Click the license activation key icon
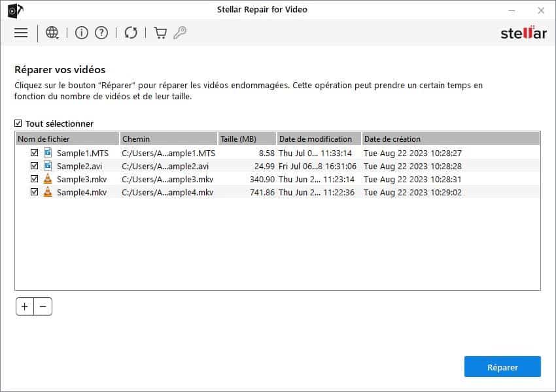Screen dimensions: 556x392 (181, 33)
